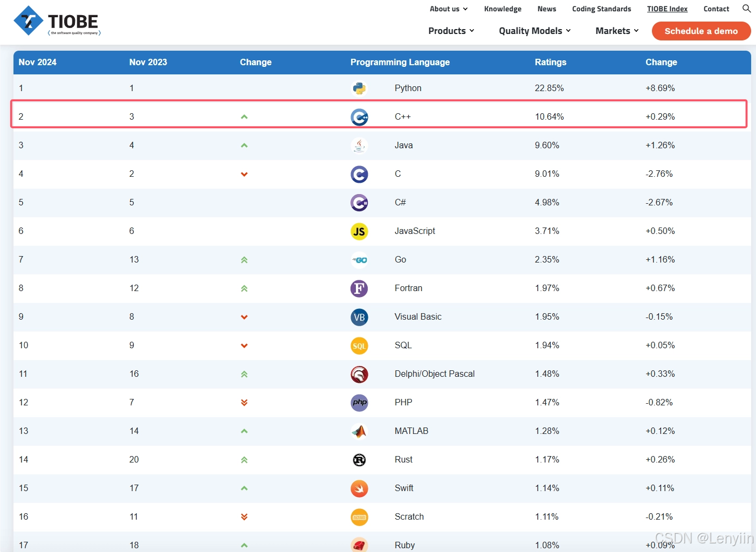Click the SQL language icon
This screenshot has height=552, width=756.
tap(359, 346)
